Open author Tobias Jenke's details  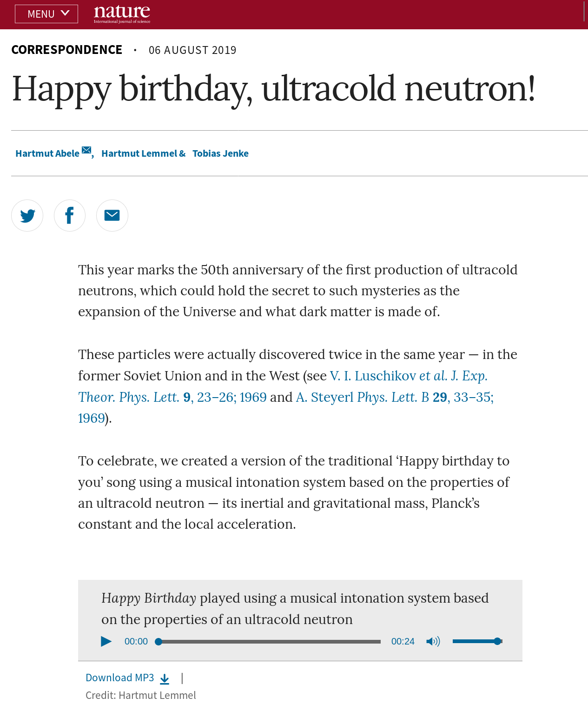pyautogui.click(x=220, y=153)
